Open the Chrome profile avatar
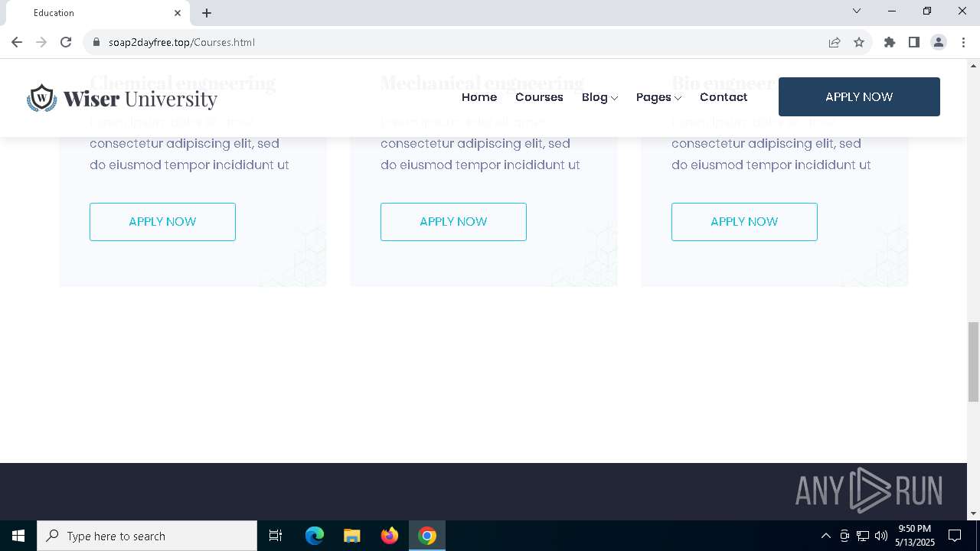 939,42
